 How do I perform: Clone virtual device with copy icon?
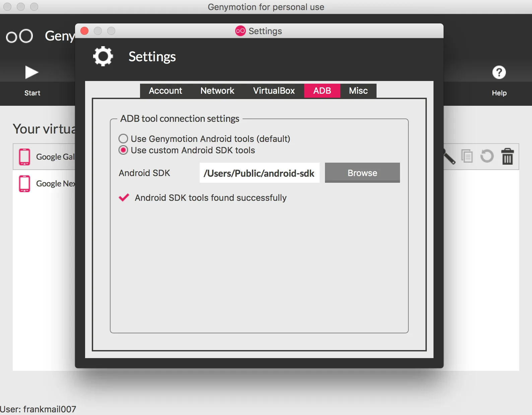click(467, 156)
